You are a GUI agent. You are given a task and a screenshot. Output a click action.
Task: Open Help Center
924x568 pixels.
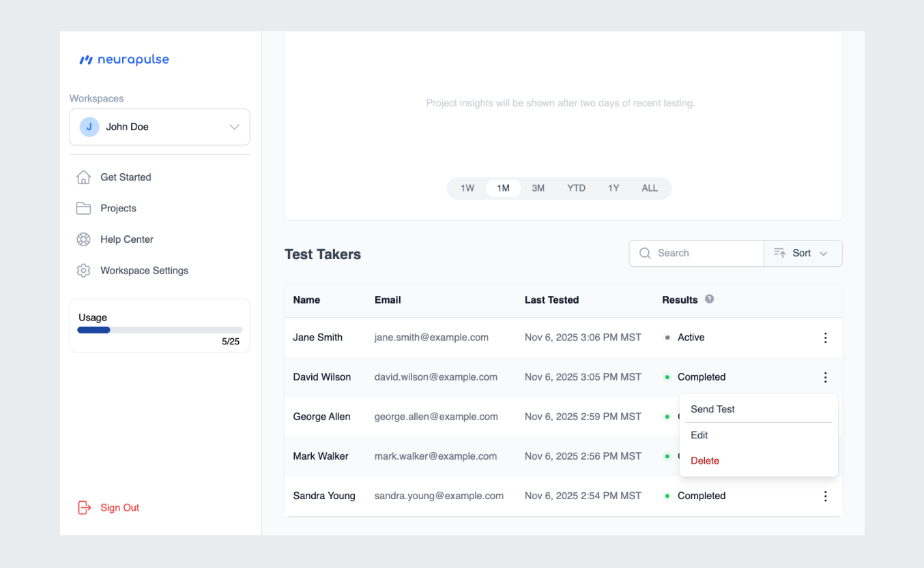pos(127,239)
